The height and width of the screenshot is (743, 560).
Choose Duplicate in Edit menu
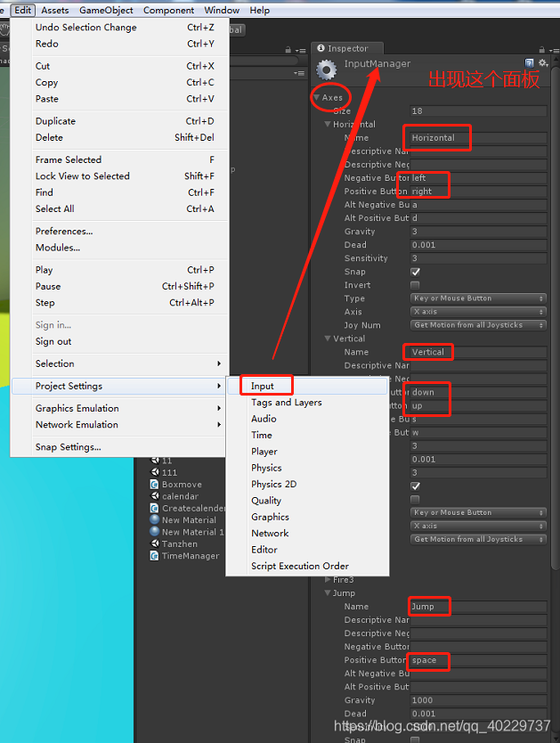(119, 121)
